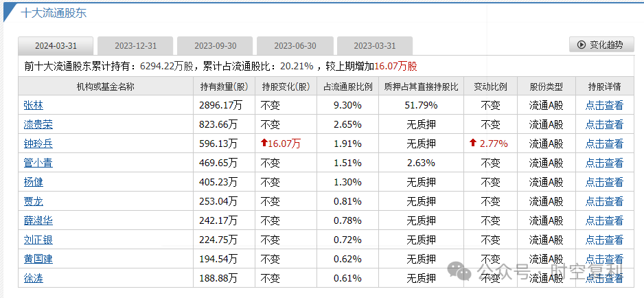
Task: Select the 405.23万 holding value
Action: [218, 182]
